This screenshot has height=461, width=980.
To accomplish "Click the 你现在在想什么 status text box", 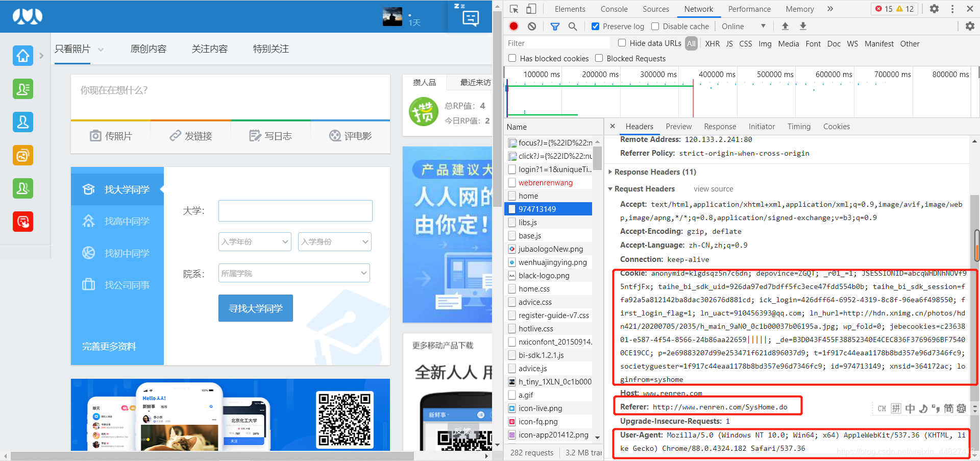I will pyautogui.click(x=230, y=97).
